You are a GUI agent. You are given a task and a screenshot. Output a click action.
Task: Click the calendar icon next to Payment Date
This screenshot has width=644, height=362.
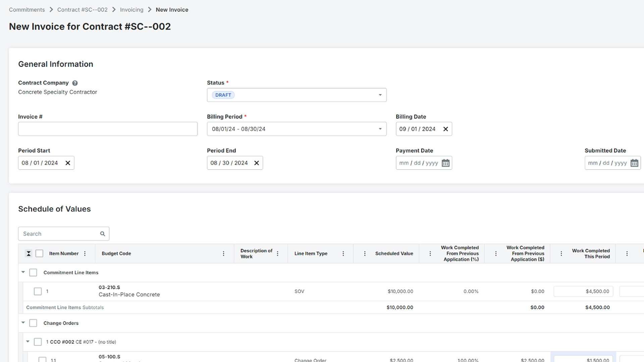(x=445, y=163)
